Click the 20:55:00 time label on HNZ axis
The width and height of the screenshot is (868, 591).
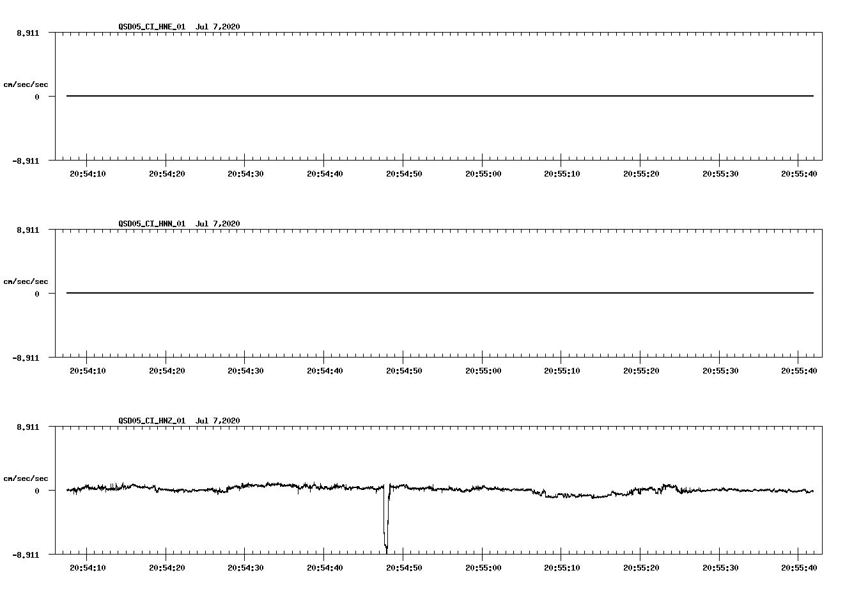[483, 567]
